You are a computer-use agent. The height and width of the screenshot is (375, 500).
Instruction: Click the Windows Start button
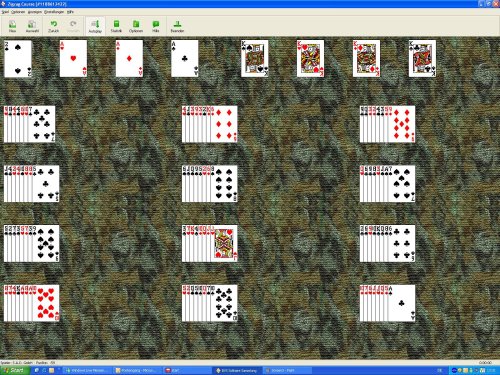click(14, 370)
